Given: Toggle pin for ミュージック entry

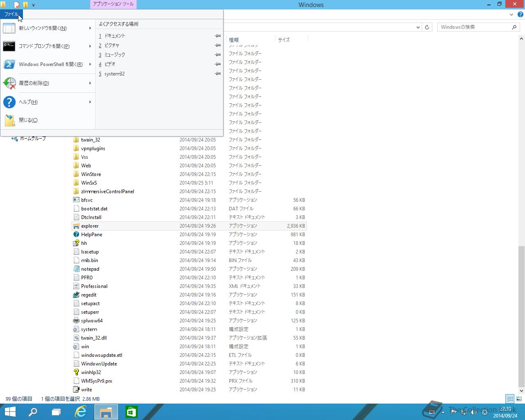Looking at the screenshot, I should pos(218,55).
